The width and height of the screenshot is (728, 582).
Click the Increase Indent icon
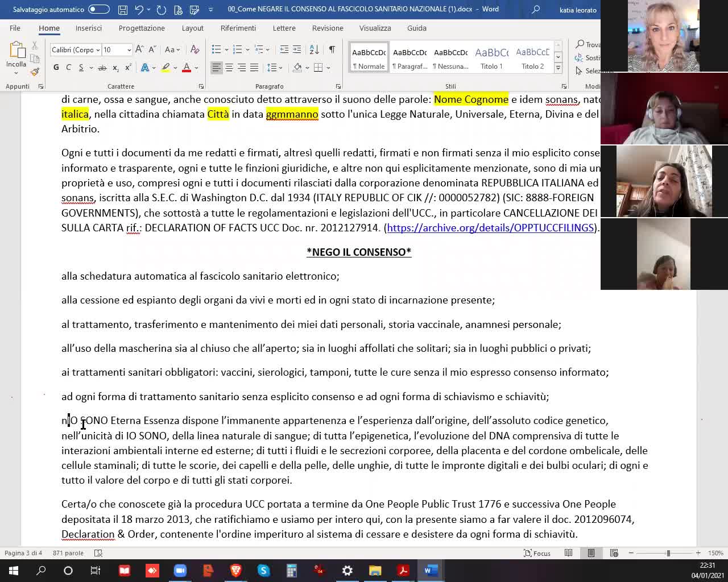pos(297,49)
